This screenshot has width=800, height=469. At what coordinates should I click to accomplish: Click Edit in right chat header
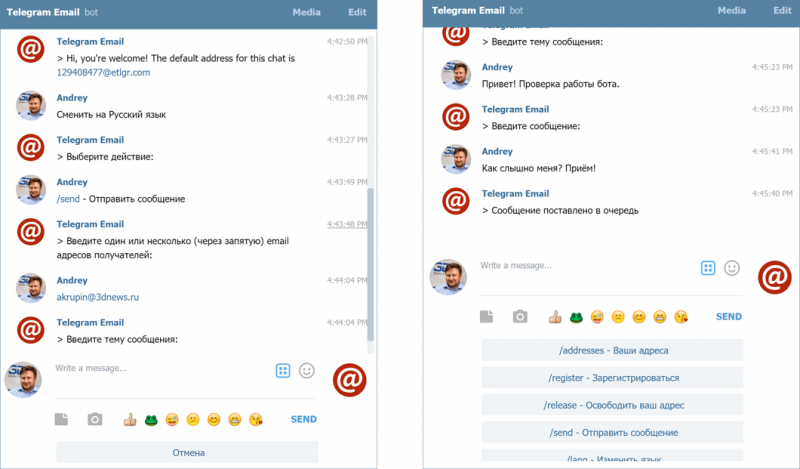[x=782, y=10]
